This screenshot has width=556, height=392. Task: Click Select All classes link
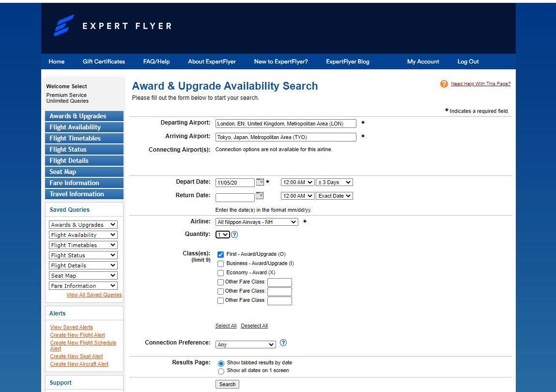[x=226, y=326]
